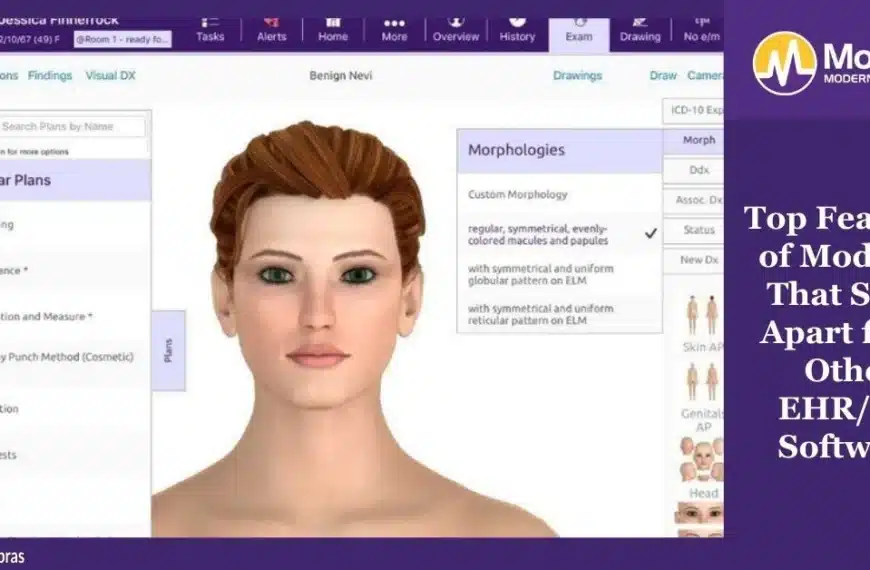
Task: Select the eyes view thumbnail
Action: click(x=699, y=513)
